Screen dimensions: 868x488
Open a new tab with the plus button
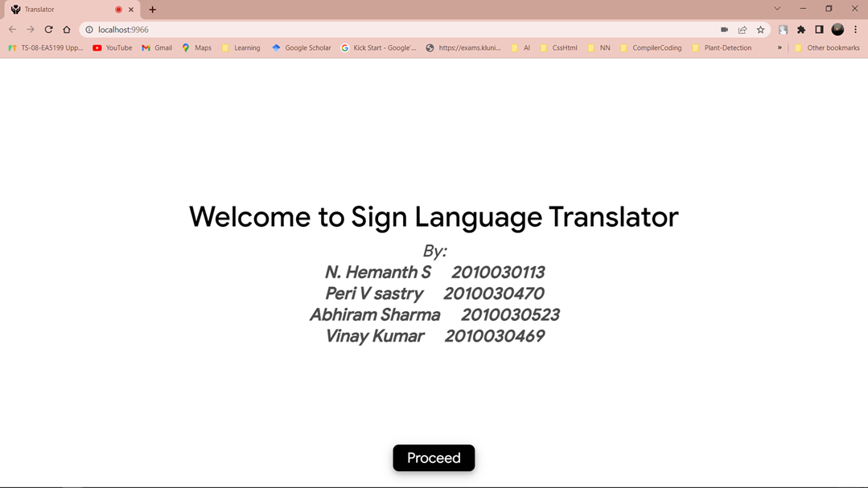pyautogui.click(x=152, y=9)
